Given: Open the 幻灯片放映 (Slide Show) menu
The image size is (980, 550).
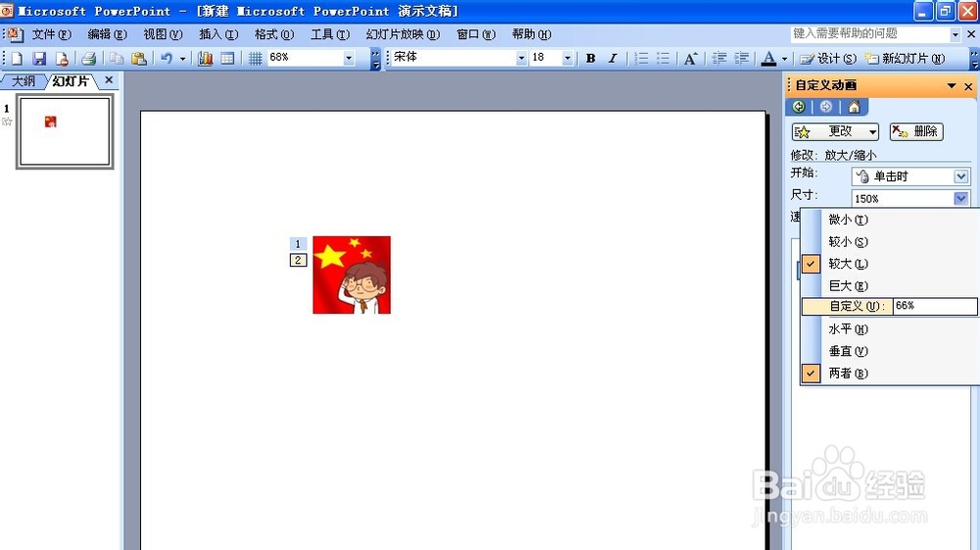Looking at the screenshot, I should click(x=403, y=34).
